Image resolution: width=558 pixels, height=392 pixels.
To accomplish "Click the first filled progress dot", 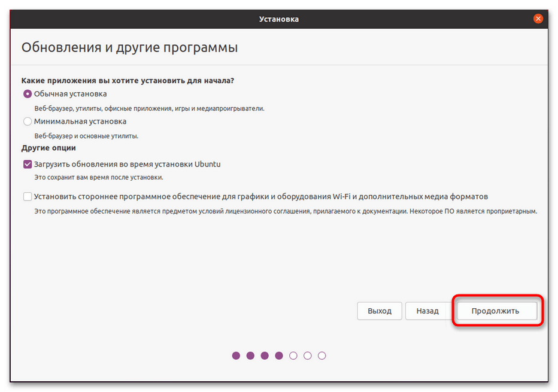I will point(236,355).
